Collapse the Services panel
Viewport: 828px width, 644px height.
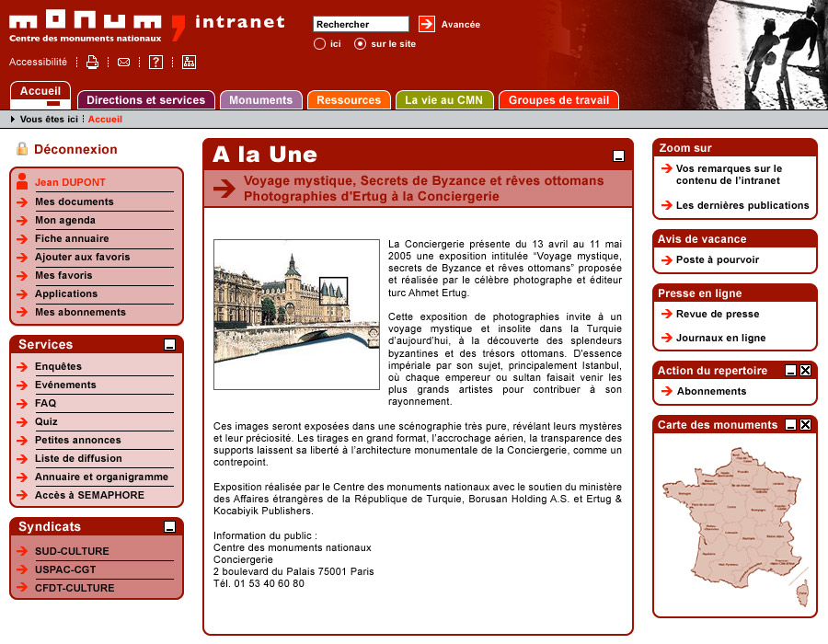pyautogui.click(x=169, y=345)
